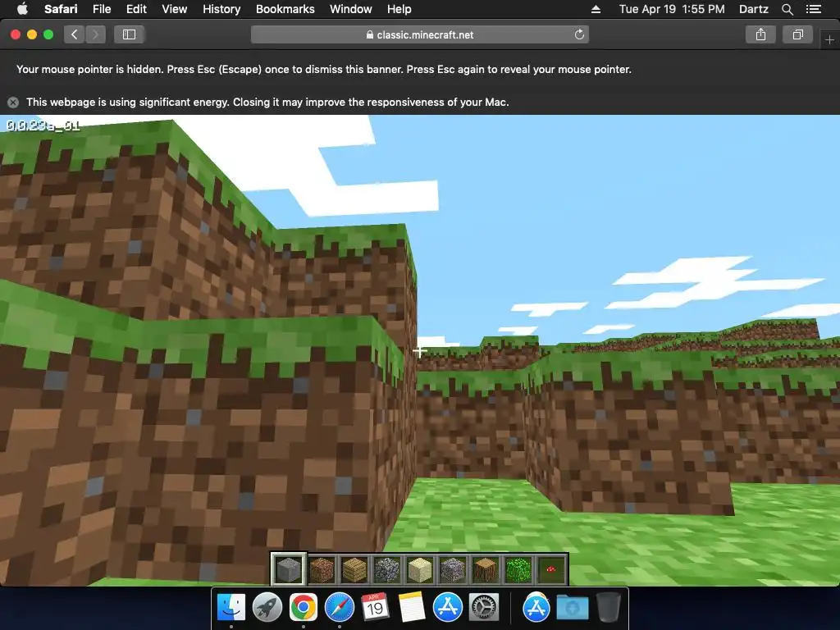Open Launchpad from the Dock
Image resolution: width=840 pixels, height=630 pixels.
tap(267, 608)
